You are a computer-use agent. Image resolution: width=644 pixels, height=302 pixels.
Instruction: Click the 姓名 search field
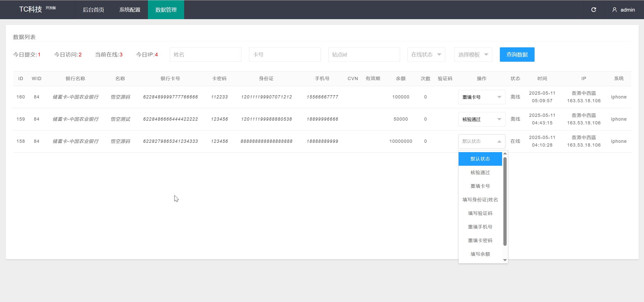point(205,55)
